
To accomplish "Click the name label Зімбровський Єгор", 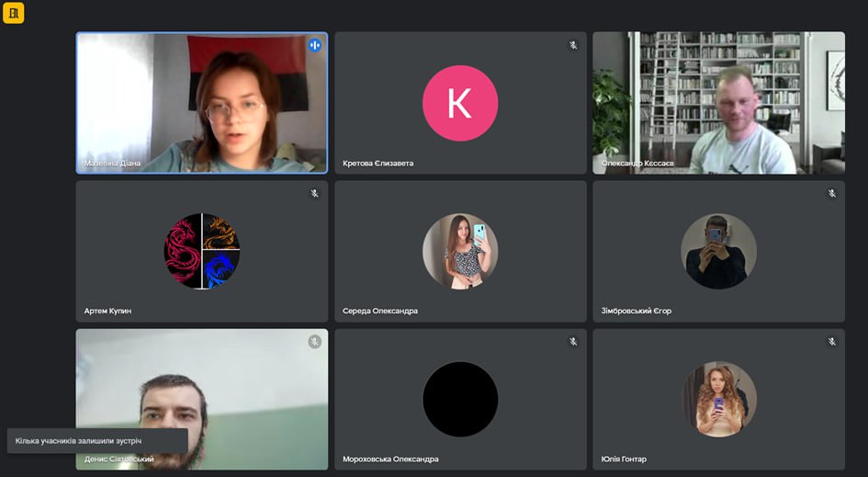I will [x=636, y=312].
